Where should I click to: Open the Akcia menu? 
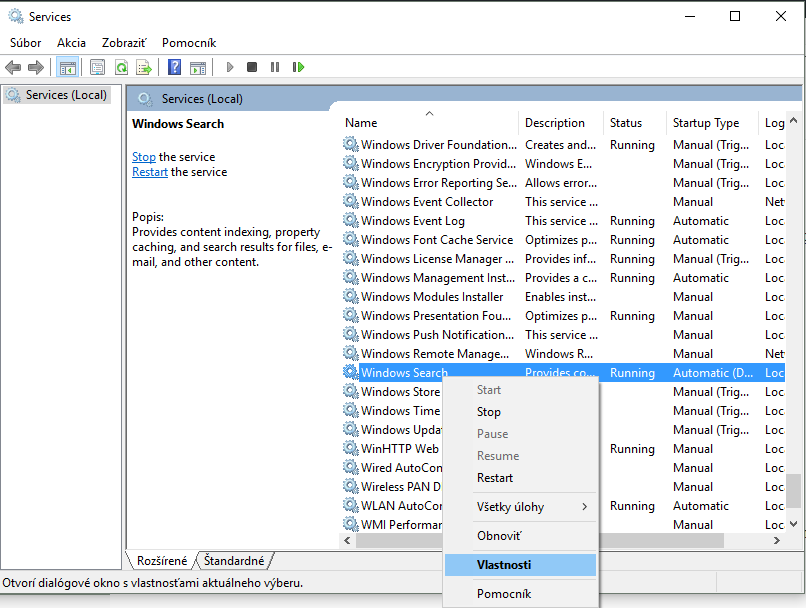tap(71, 43)
